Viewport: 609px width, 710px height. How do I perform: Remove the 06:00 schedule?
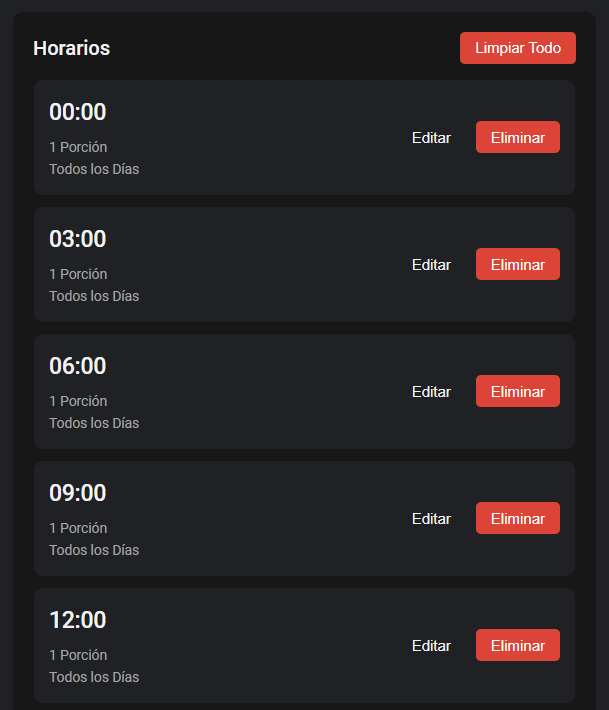coord(517,392)
